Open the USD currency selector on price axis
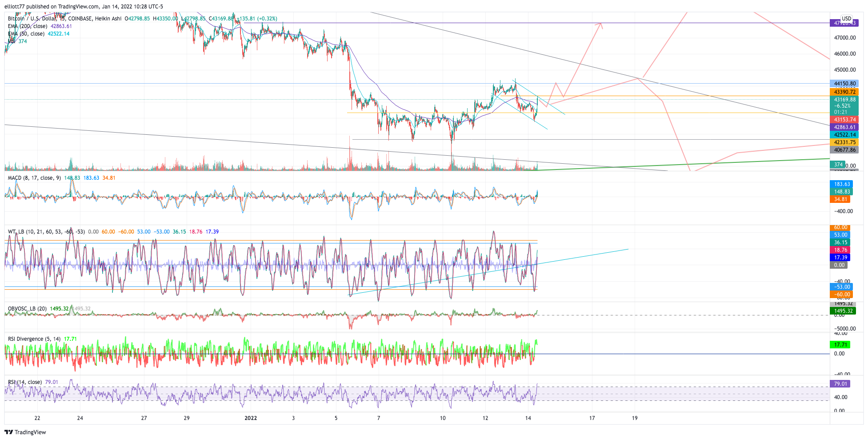 (846, 19)
